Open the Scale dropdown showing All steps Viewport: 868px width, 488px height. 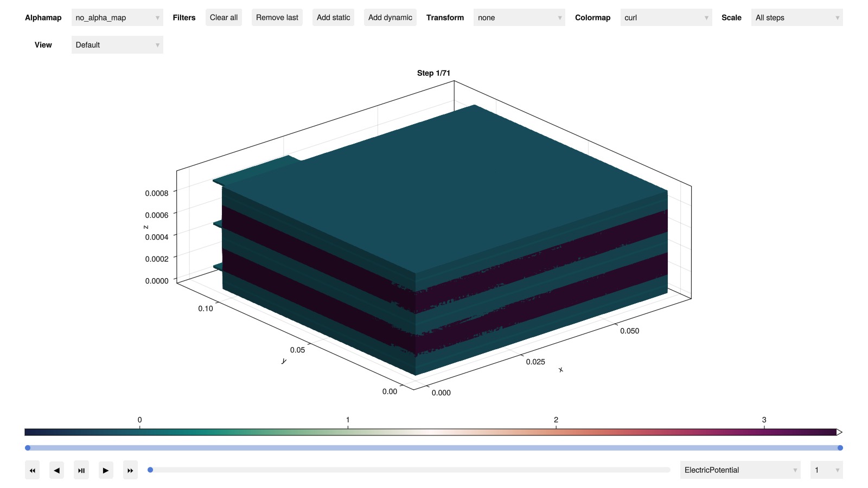click(796, 18)
